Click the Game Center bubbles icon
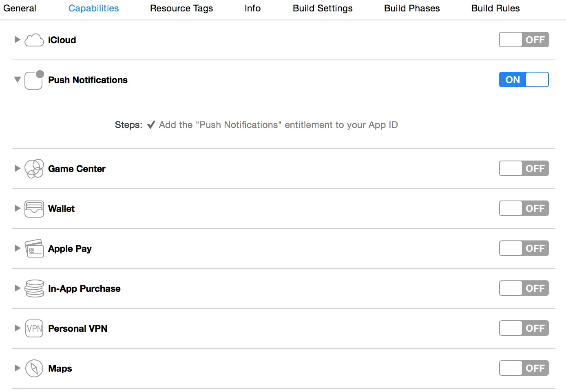 tap(34, 169)
